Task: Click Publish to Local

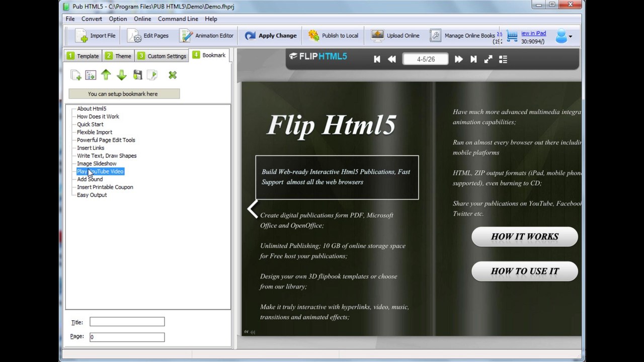Action: [x=333, y=36]
